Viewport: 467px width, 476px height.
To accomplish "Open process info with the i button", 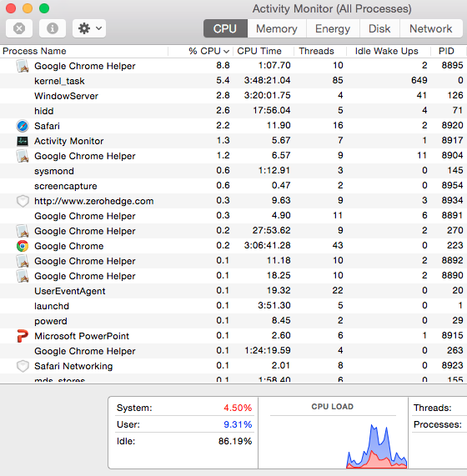I will click(x=53, y=28).
